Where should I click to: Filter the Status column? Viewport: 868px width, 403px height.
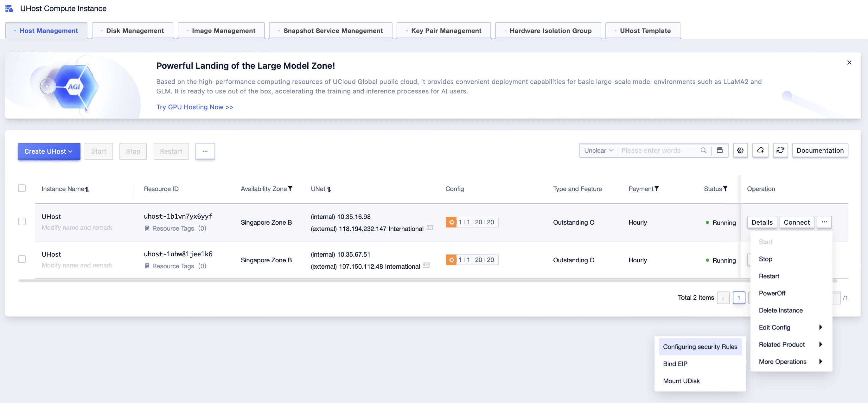[725, 189]
